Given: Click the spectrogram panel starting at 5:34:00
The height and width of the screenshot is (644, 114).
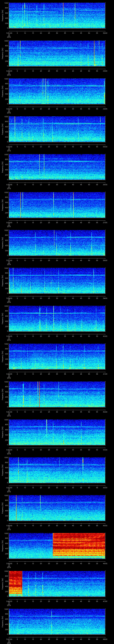Looking at the screenshot, I should pos(57,129).
